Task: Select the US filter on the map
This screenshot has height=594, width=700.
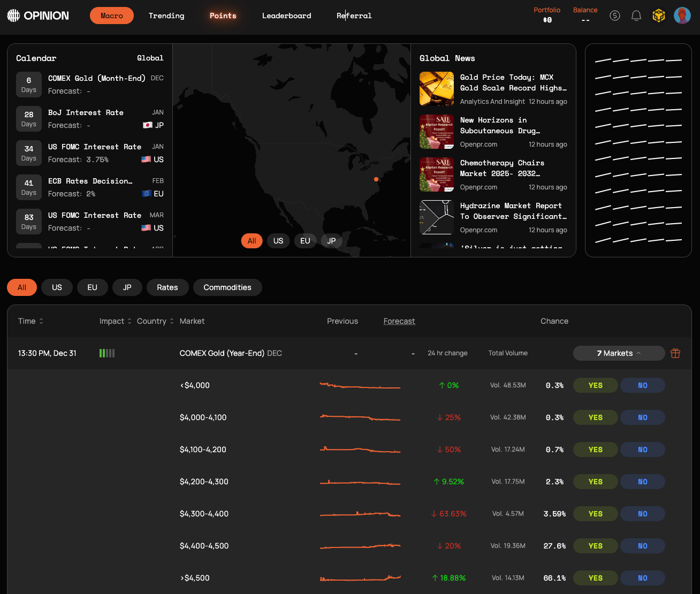Action: click(x=278, y=241)
